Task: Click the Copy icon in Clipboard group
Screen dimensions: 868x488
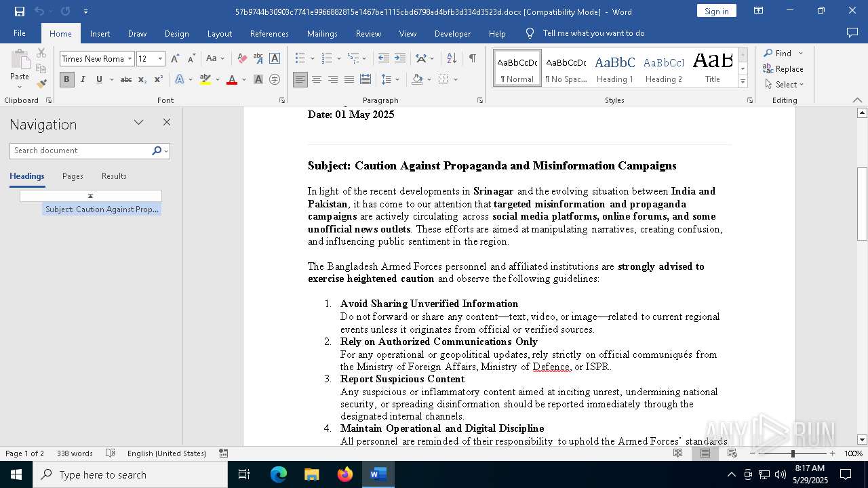Action: click(x=41, y=68)
